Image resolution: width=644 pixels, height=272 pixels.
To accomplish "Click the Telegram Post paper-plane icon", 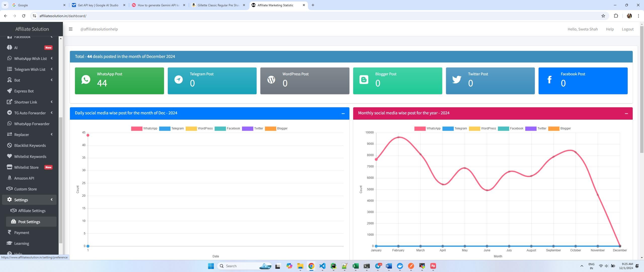I will click(x=178, y=80).
